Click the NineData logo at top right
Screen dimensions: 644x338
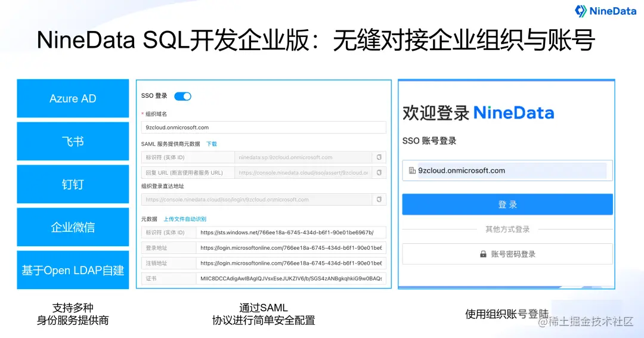point(605,11)
